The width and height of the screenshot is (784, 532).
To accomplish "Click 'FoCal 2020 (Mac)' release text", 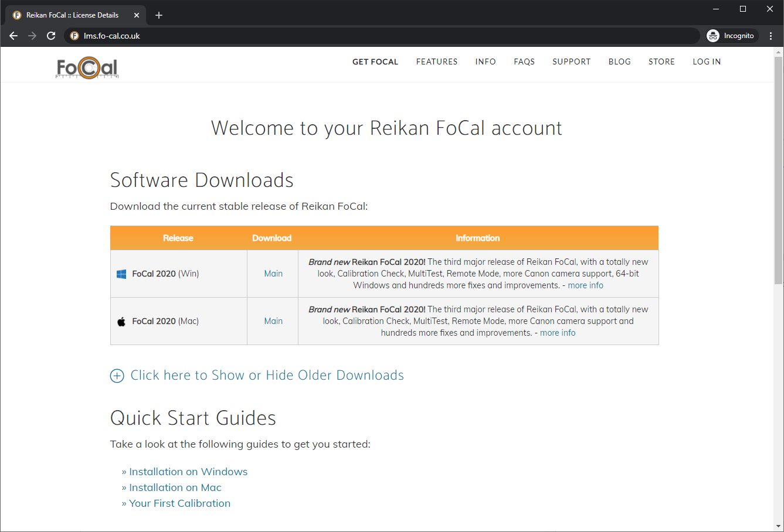I will tap(165, 321).
